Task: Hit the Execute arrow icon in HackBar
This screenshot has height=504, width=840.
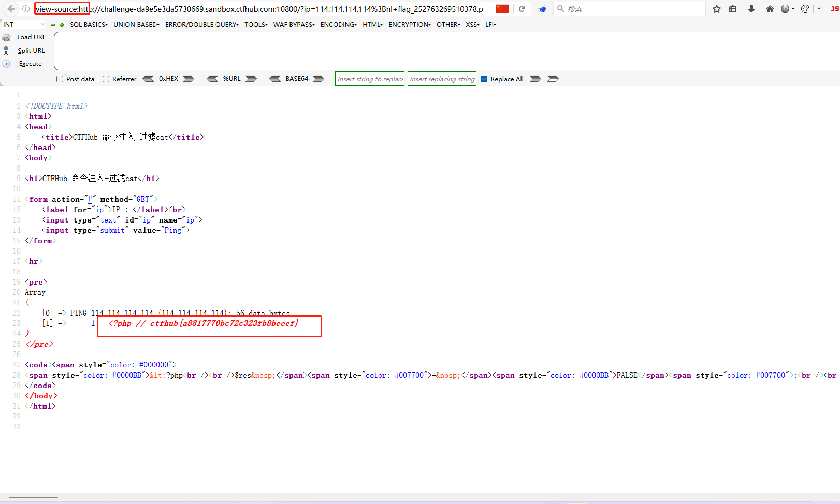Action: (6, 63)
